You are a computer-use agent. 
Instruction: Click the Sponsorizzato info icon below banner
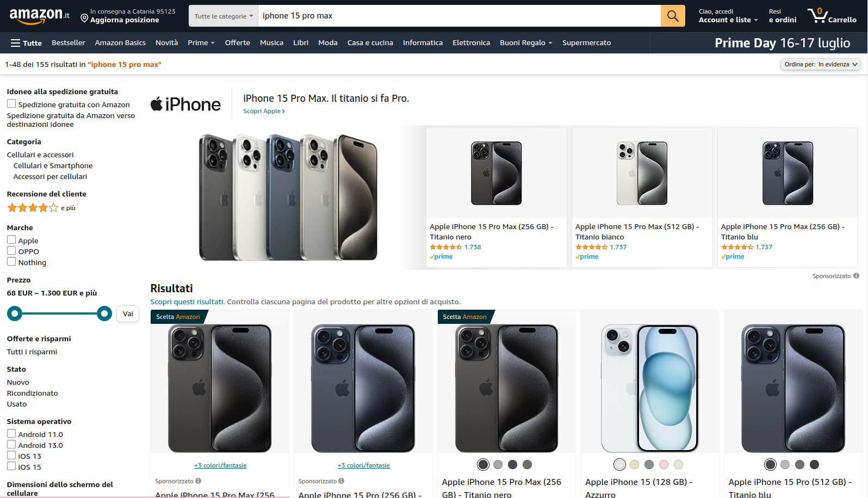click(x=856, y=276)
